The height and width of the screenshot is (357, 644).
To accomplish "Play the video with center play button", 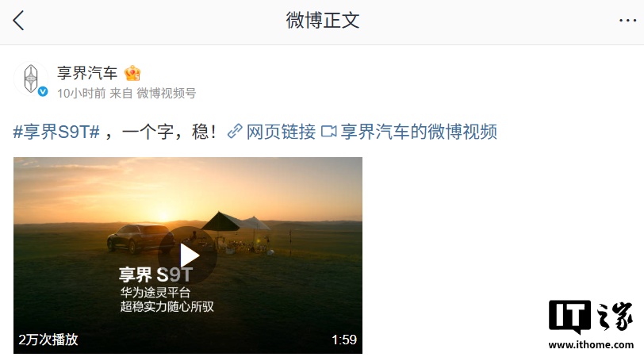I will coord(188,255).
